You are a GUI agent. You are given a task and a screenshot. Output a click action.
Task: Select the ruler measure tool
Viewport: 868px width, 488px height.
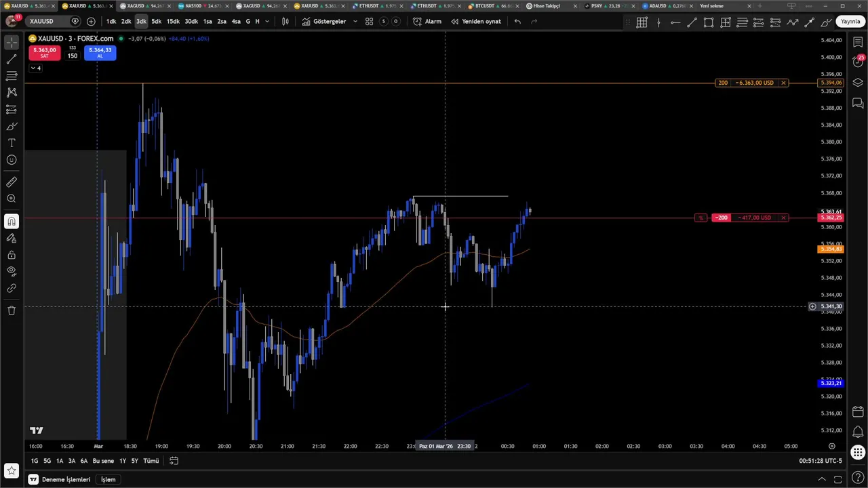[12, 182]
